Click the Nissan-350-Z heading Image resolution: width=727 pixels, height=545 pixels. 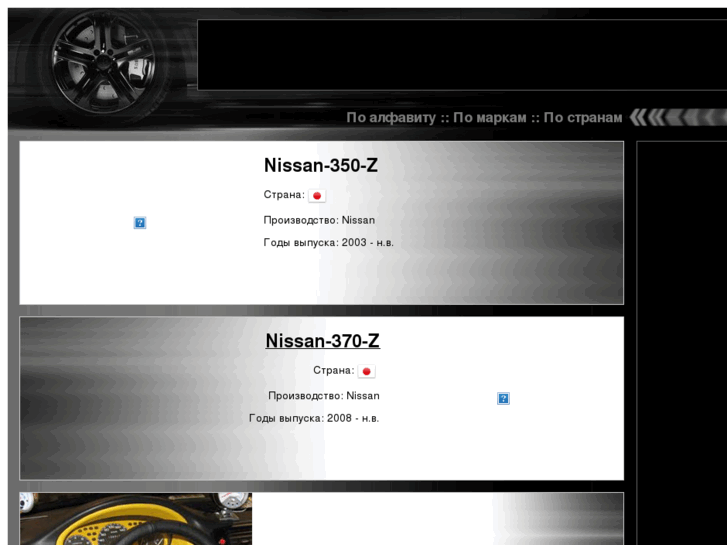[321, 165]
